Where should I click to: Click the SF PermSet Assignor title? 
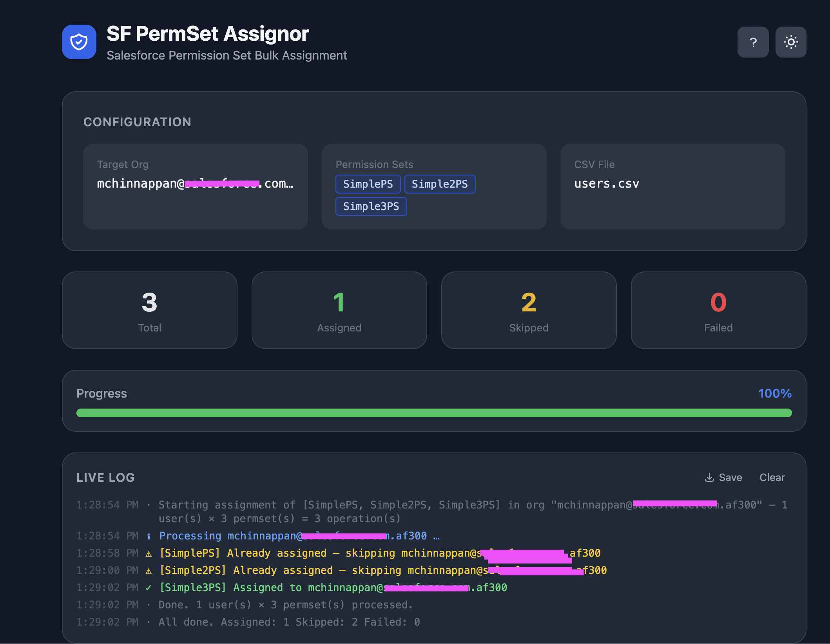(208, 34)
